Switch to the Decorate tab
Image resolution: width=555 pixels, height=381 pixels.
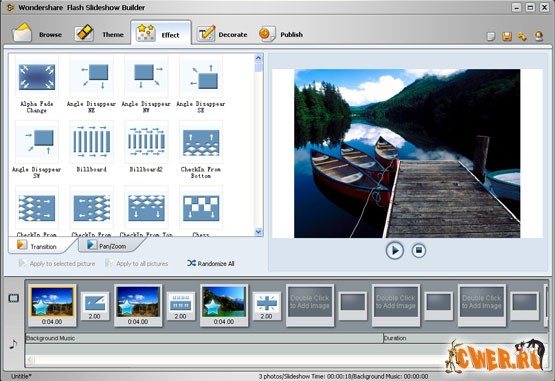(x=222, y=34)
